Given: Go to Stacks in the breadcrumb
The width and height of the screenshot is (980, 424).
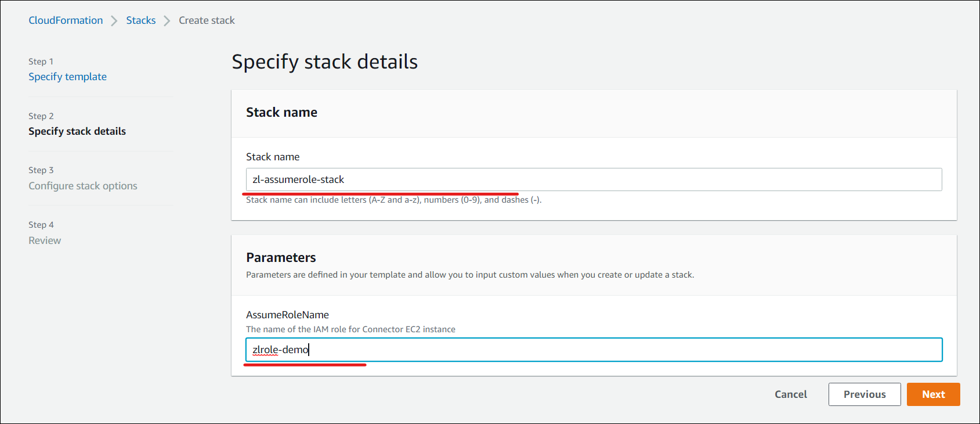Looking at the screenshot, I should click(141, 20).
